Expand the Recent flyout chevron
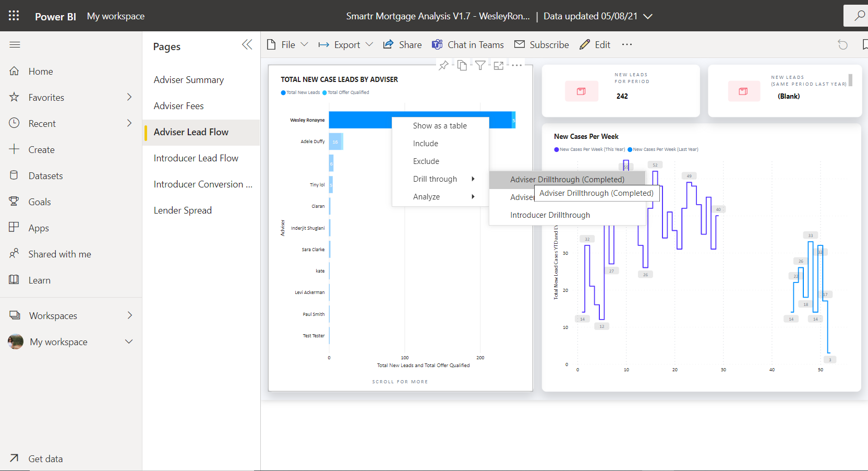868x471 pixels. (x=129, y=123)
